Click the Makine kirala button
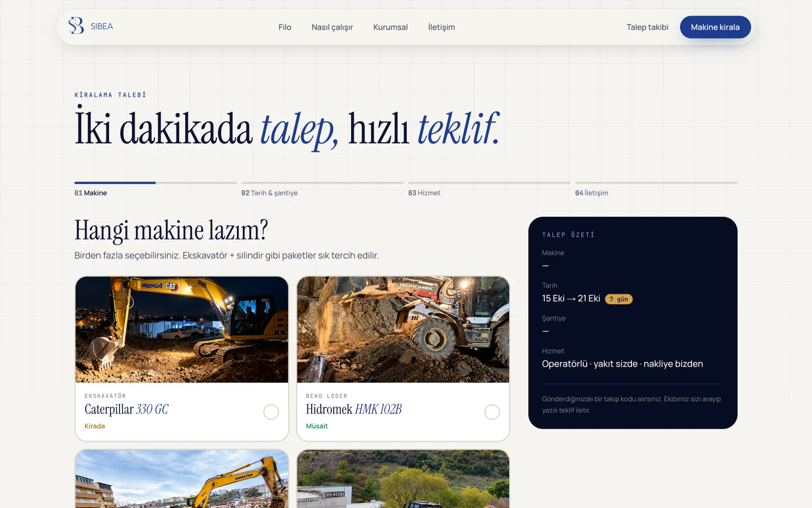 [x=715, y=27]
